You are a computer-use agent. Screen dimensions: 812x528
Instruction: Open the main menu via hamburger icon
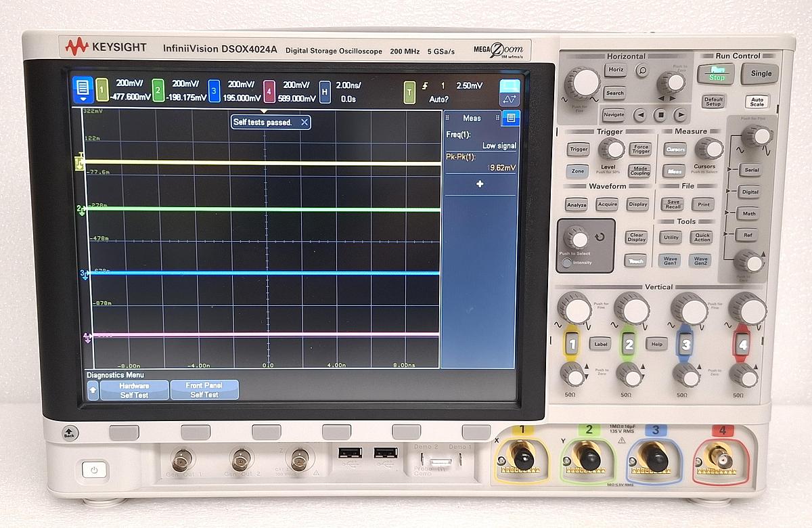[83, 87]
